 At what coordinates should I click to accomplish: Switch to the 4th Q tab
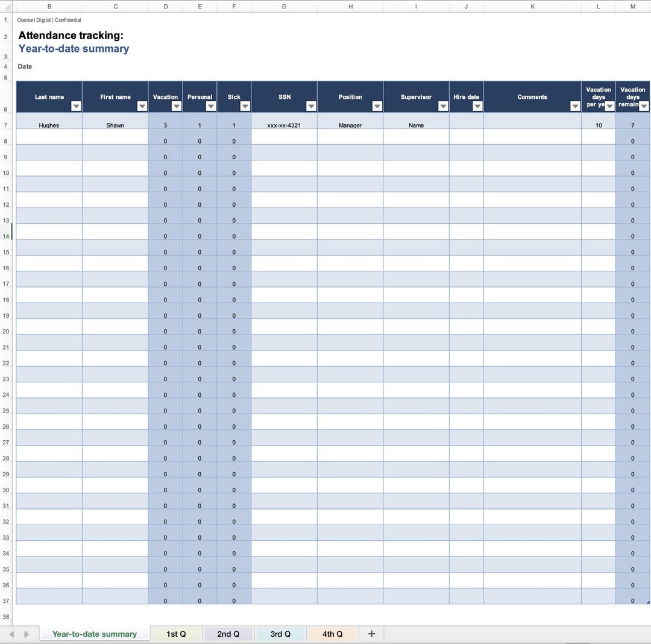click(332, 634)
